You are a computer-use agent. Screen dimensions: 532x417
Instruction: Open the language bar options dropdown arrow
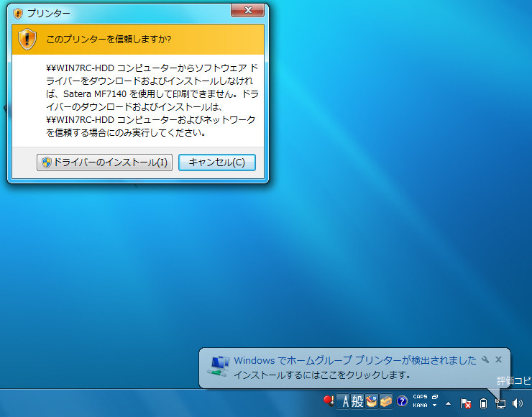[x=435, y=405]
